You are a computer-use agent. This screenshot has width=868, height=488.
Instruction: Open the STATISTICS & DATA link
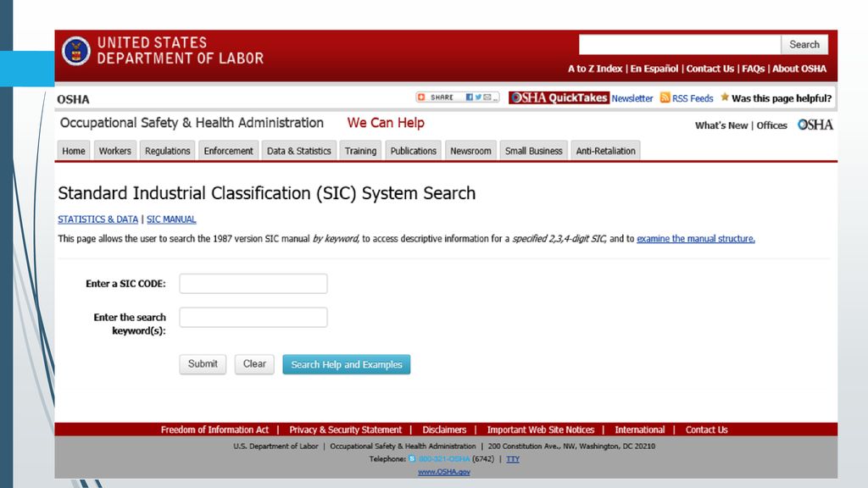(98, 219)
